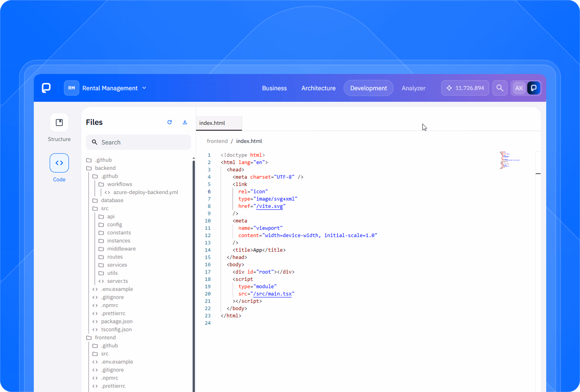Click the frontend breadcrumb
580x392 pixels.
click(217, 141)
